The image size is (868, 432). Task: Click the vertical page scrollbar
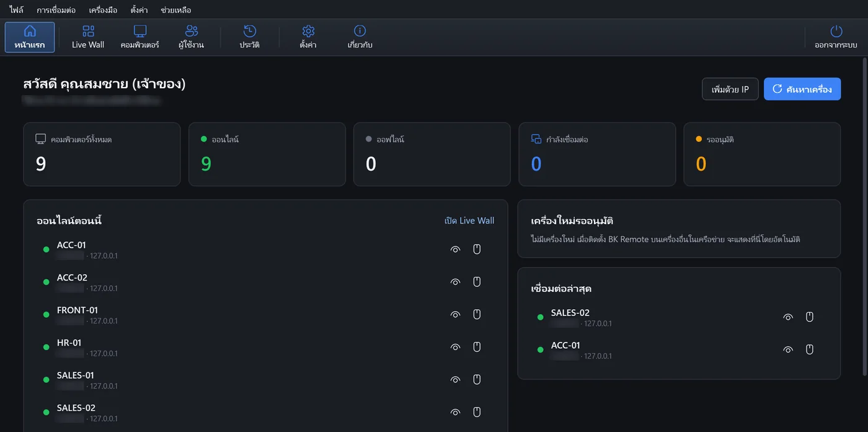(865, 217)
